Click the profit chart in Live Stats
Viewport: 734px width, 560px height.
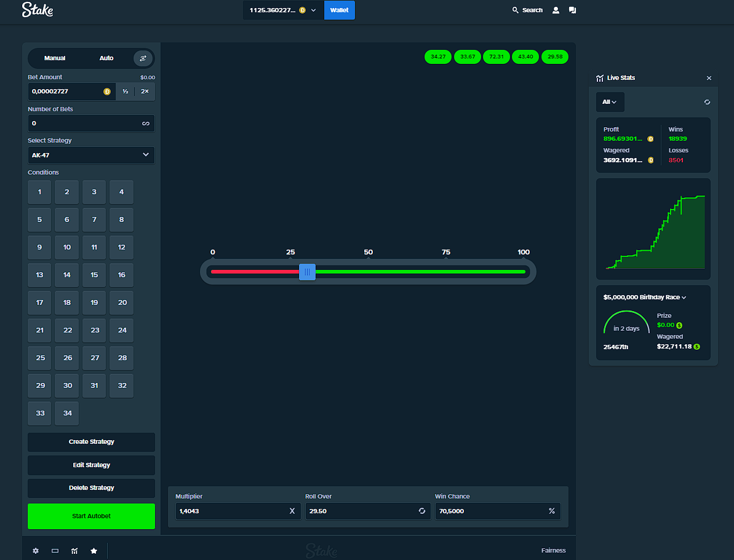(x=653, y=229)
